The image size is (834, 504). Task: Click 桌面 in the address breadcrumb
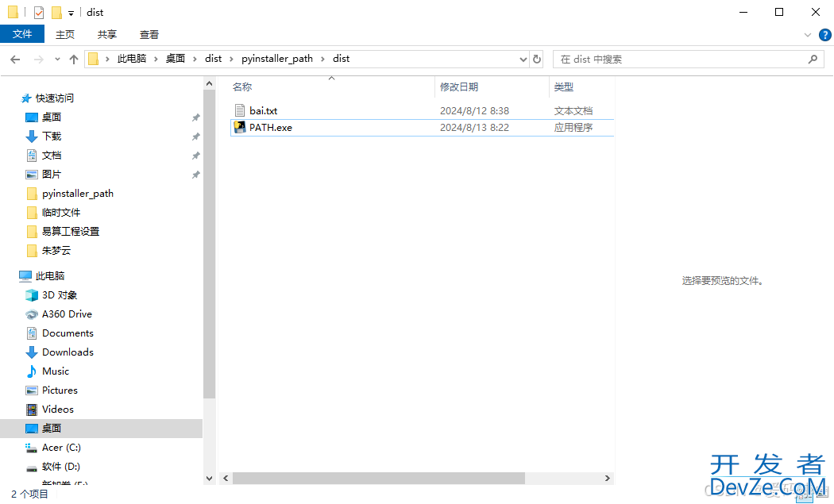[x=175, y=59]
